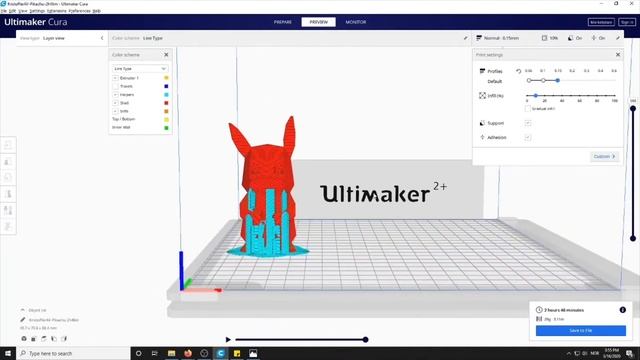Click the green Inner Wall color swatch

pyautogui.click(x=166, y=128)
